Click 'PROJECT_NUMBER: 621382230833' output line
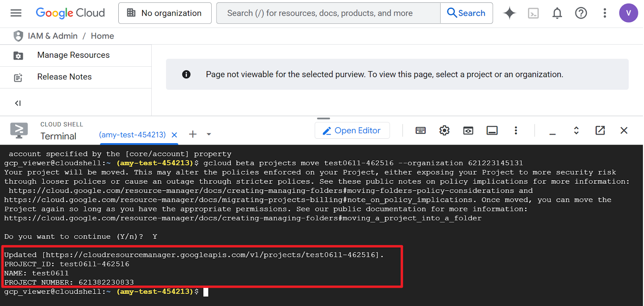 click(69, 282)
